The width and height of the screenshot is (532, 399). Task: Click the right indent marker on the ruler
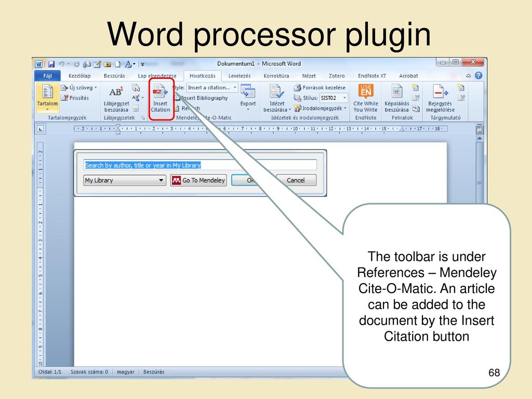click(402, 129)
